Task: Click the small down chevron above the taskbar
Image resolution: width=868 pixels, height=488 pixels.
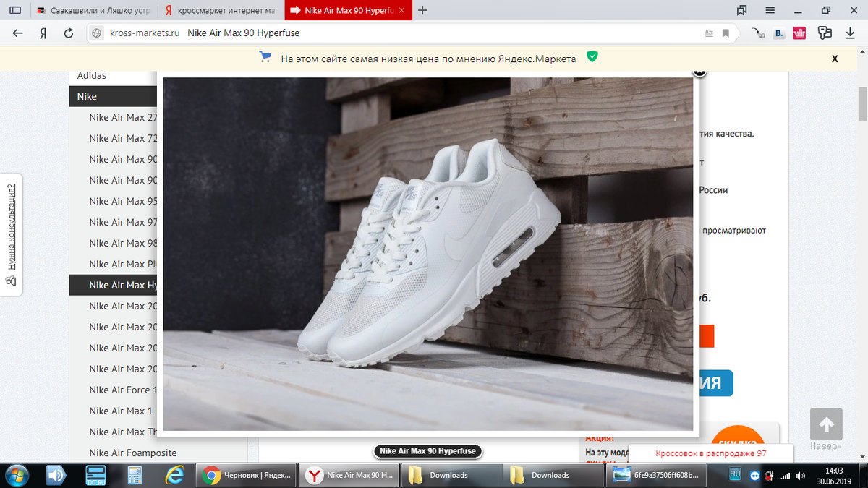Action: click(862, 456)
